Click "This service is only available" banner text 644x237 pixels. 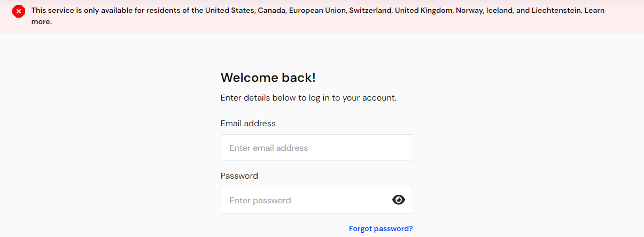(x=86, y=11)
